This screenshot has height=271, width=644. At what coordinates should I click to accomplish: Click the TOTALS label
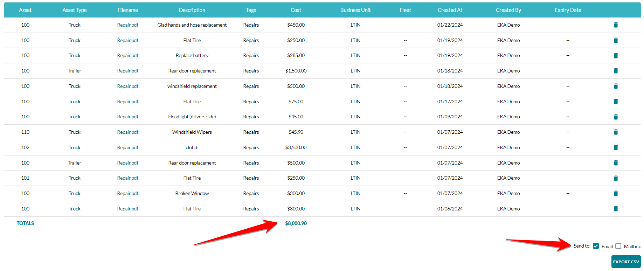click(25, 223)
